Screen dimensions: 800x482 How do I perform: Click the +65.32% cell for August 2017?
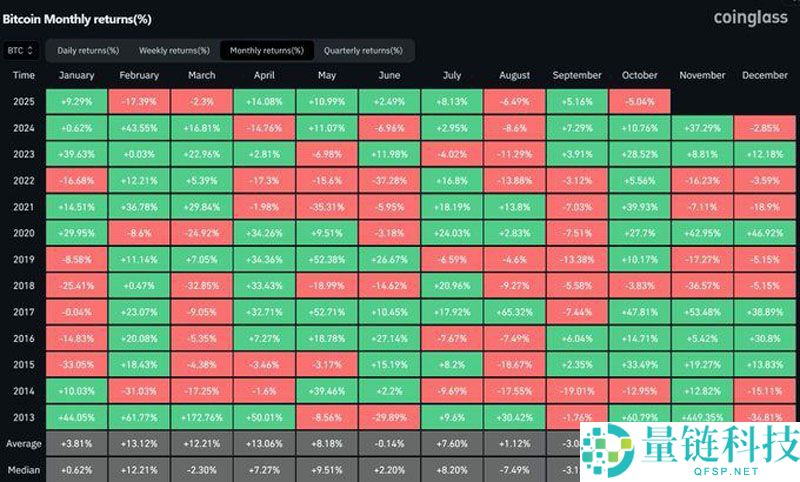(514, 312)
